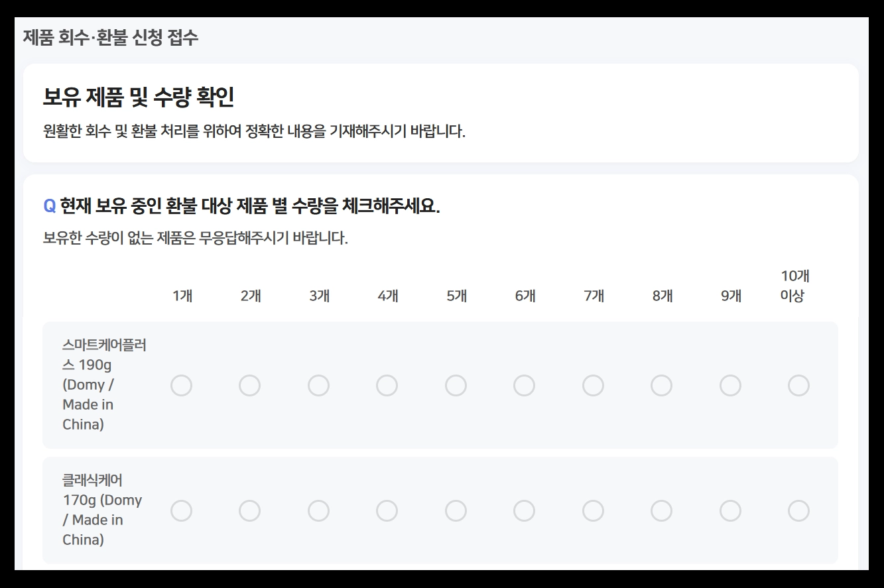This screenshot has height=588, width=884.
Task: Choose 10개 이상 for 클래식케어 170g
Action: [798, 510]
